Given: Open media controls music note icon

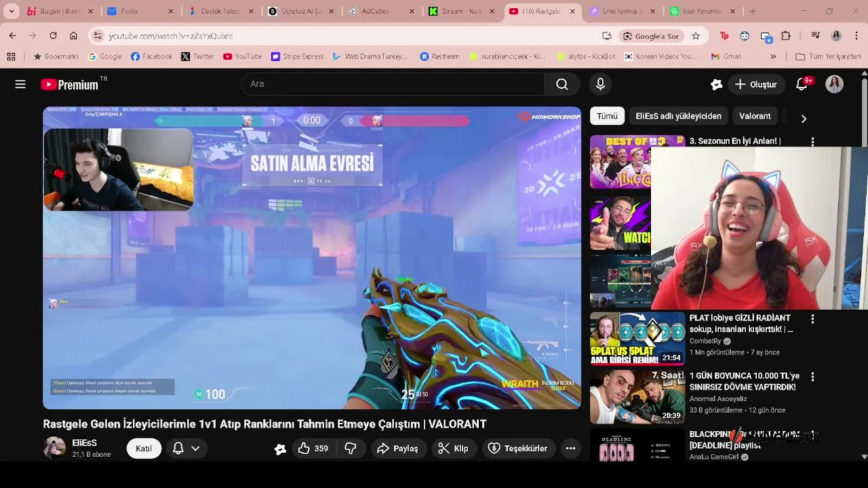Looking at the screenshot, I should 816,36.
